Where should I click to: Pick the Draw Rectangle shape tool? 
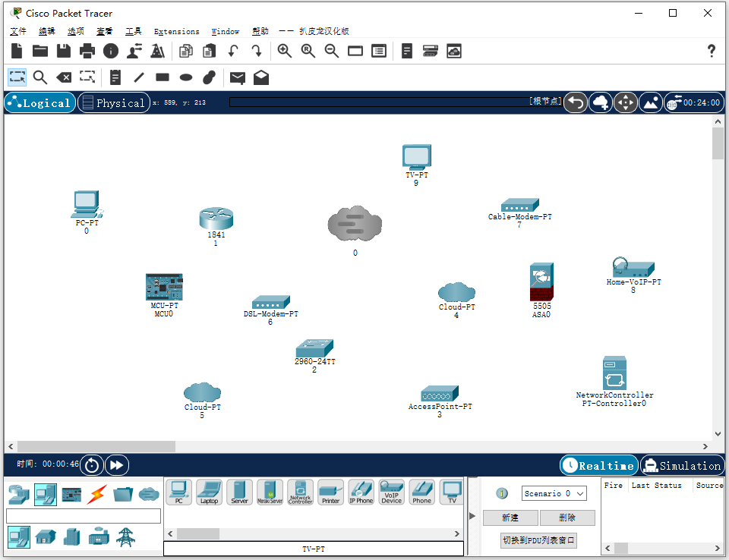click(x=162, y=77)
